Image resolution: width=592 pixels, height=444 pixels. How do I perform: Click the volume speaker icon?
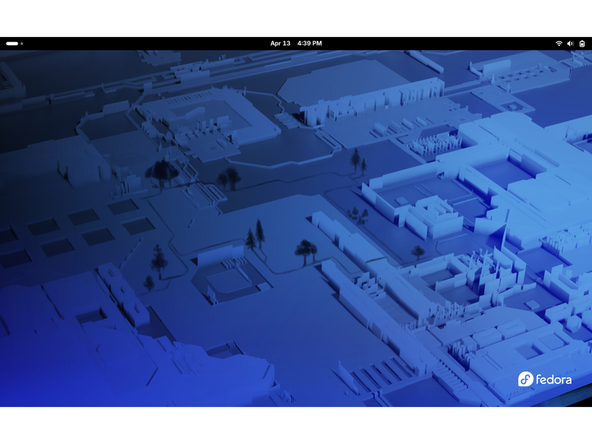pos(570,43)
